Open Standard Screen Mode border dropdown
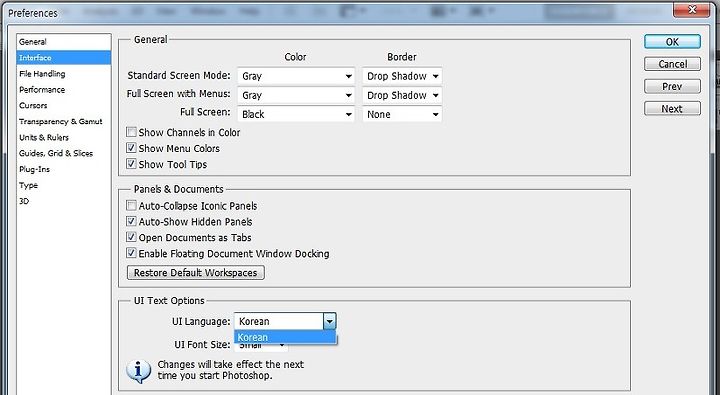The height and width of the screenshot is (395, 720). click(402, 76)
